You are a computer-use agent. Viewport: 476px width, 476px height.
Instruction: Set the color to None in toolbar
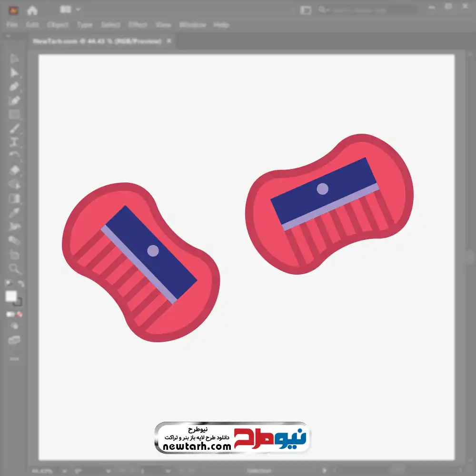click(x=20, y=314)
